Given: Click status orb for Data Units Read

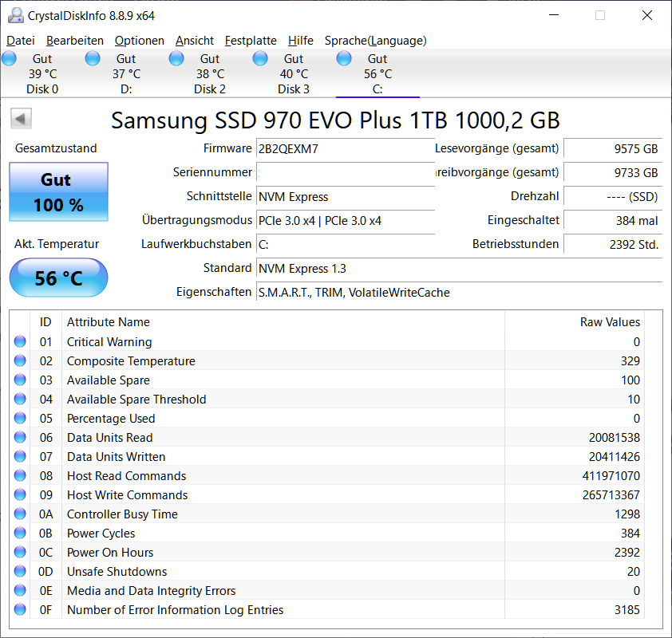Looking at the screenshot, I should [x=20, y=437].
